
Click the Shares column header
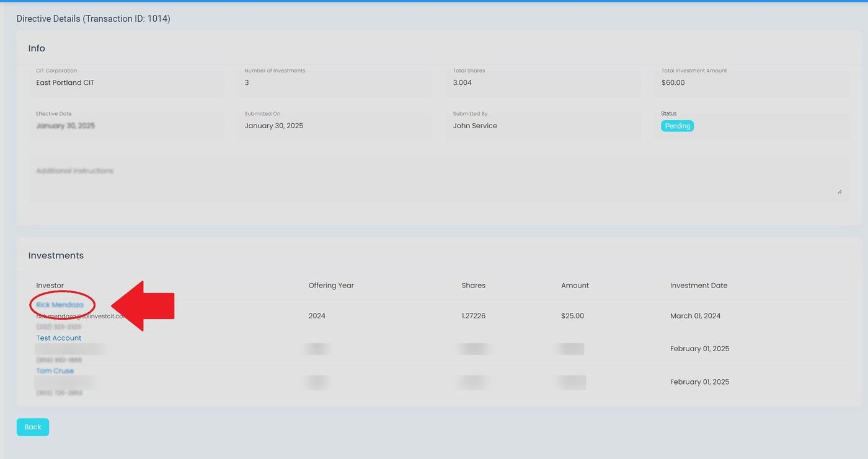[x=474, y=286]
